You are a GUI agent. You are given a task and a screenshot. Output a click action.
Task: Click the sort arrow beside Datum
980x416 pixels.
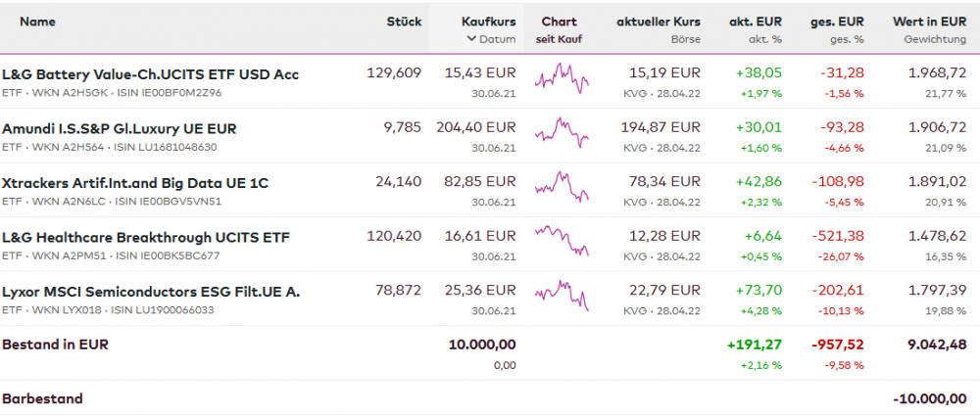472,39
